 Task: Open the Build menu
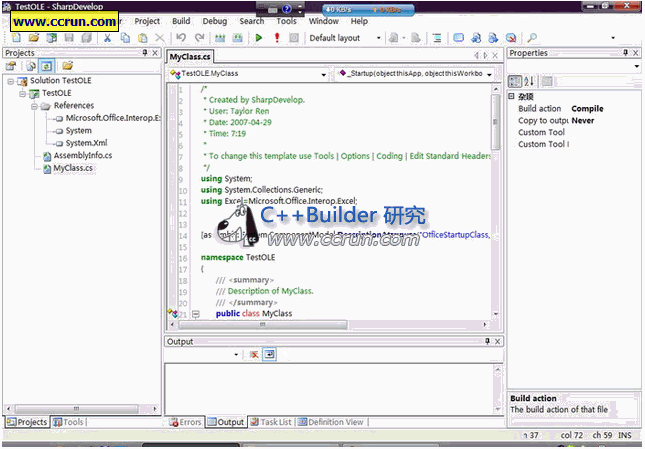(181, 21)
